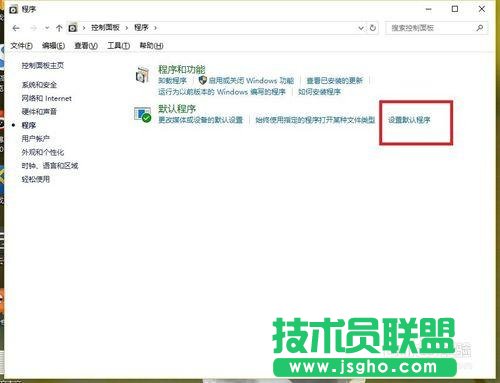Open the 默认程序 heading
The height and width of the screenshot is (383, 500).
tap(177, 109)
